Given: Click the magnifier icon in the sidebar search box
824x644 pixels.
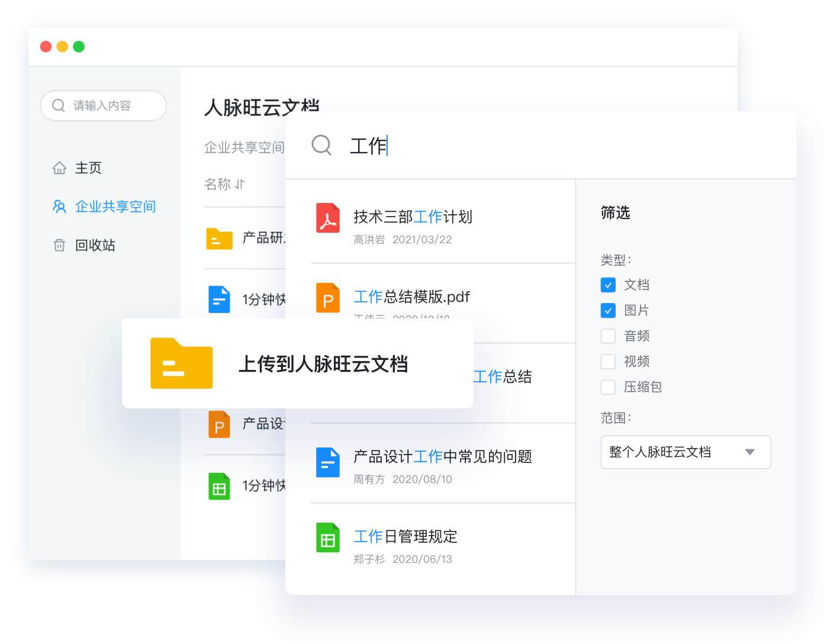Looking at the screenshot, I should coord(59,105).
